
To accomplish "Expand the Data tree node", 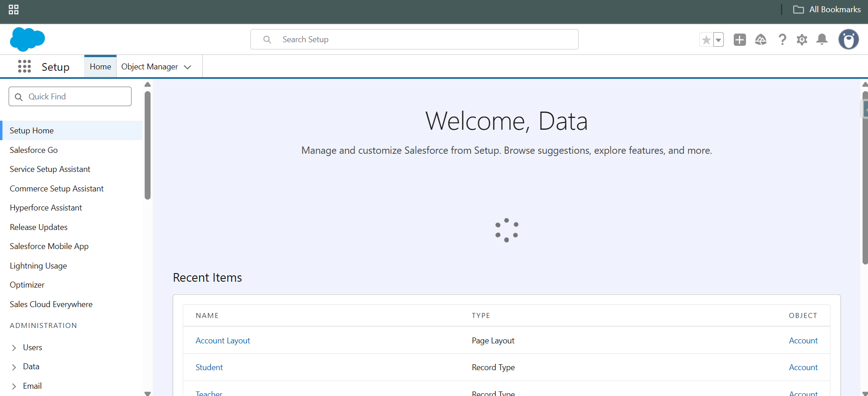I will coord(14,367).
